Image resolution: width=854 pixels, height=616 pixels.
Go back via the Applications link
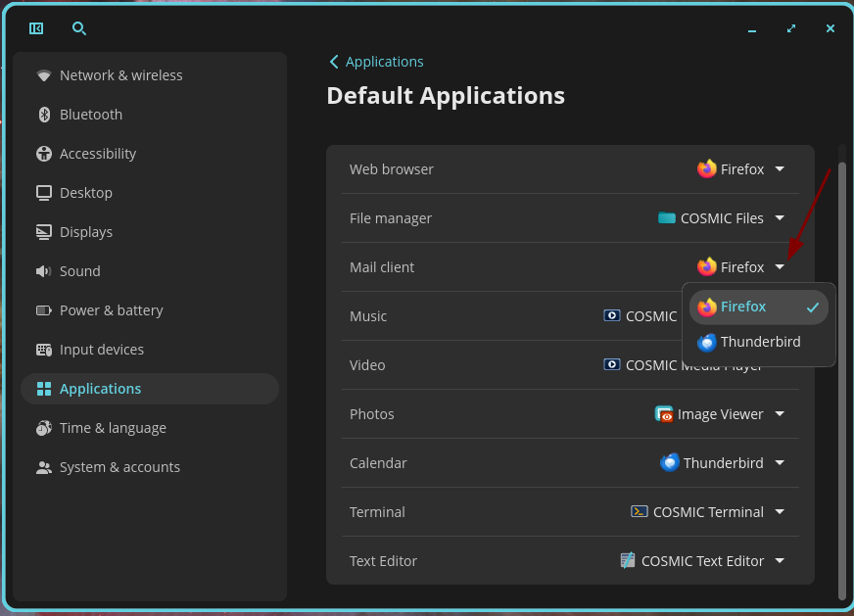point(376,61)
